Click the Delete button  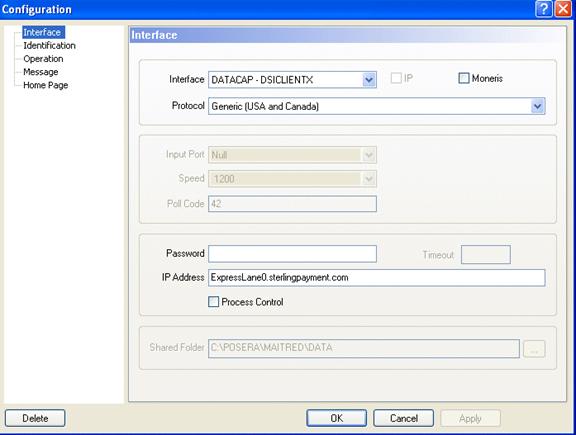pyautogui.click(x=35, y=418)
